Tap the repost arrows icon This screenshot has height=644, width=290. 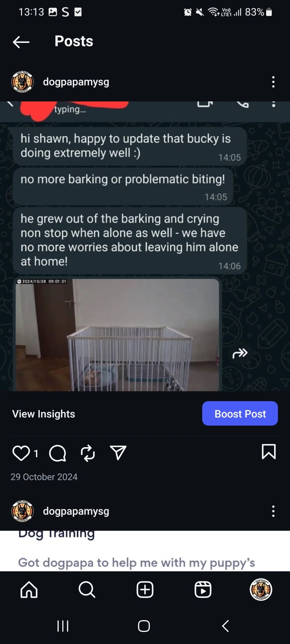pyautogui.click(x=88, y=453)
